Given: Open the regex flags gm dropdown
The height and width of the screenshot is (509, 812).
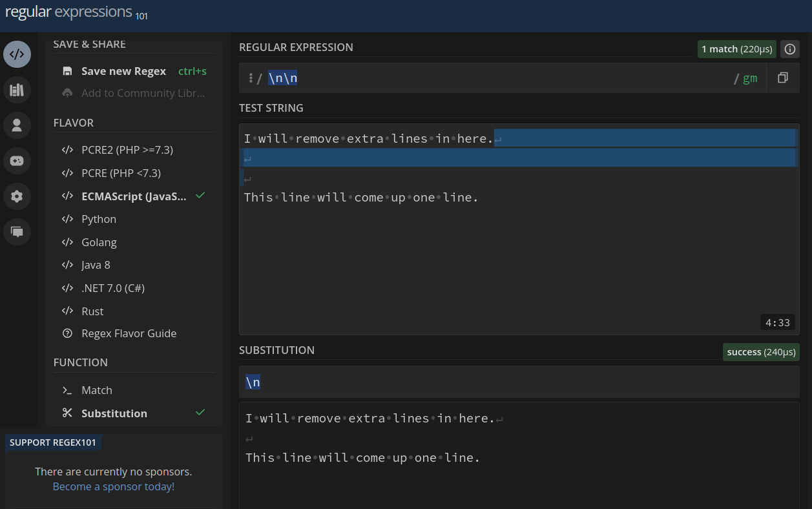Looking at the screenshot, I should click(749, 79).
